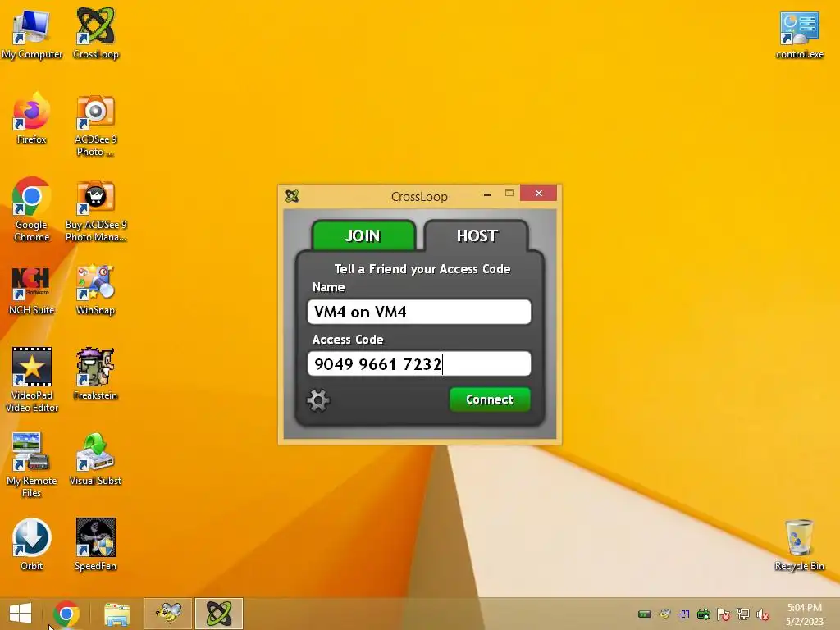Image resolution: width=840 pixels, height=630 pixels.
Task: Select the My Computer desktop icon
Action: coord(32,34)
